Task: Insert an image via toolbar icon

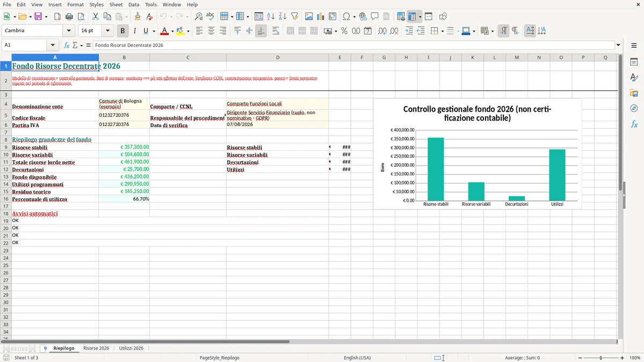Action: point(309,17)
